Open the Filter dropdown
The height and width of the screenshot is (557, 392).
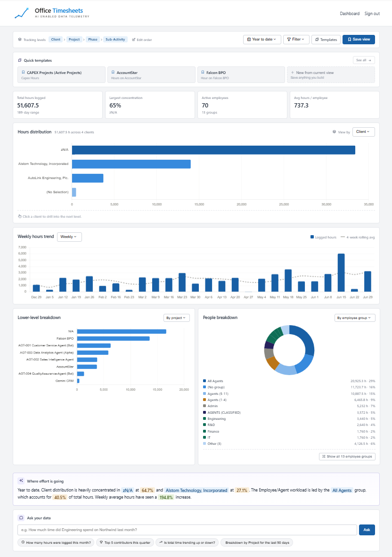click(x=296, y=40)
